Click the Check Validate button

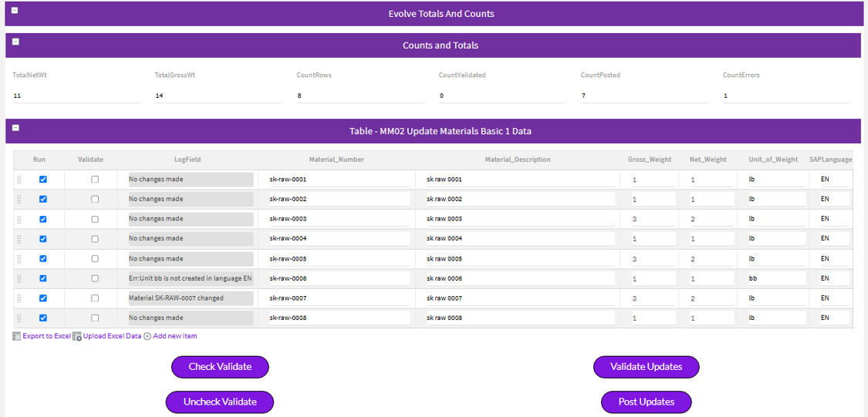pos(221,367)
